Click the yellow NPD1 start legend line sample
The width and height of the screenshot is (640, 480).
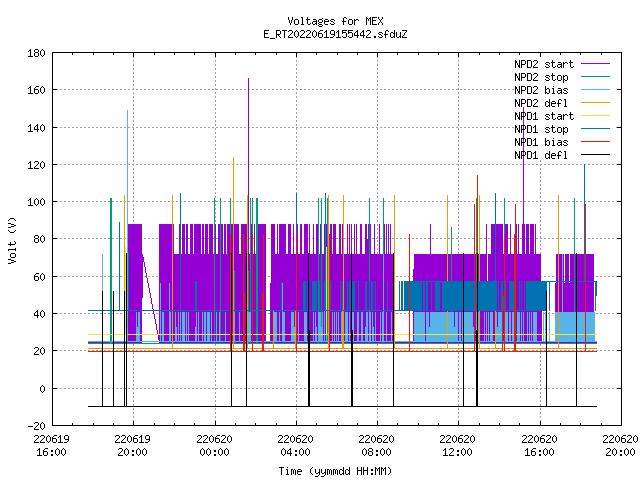(595, 116)
